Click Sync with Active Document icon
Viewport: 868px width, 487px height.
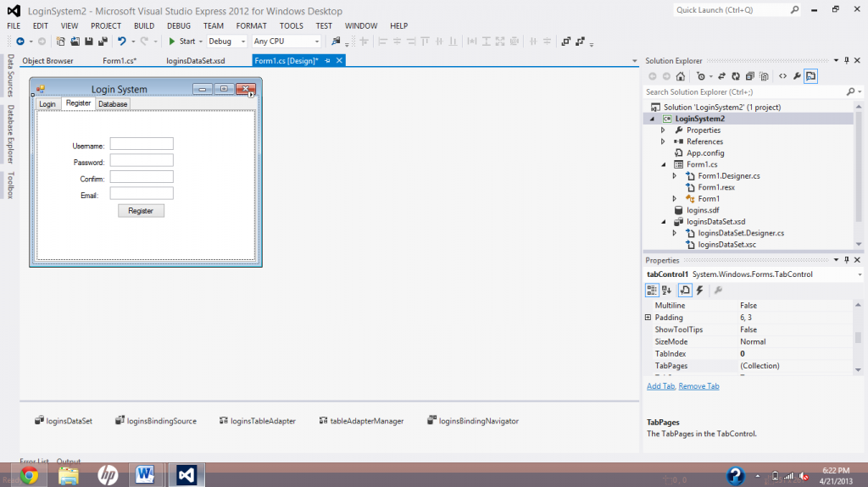click(x=721, y=76)
